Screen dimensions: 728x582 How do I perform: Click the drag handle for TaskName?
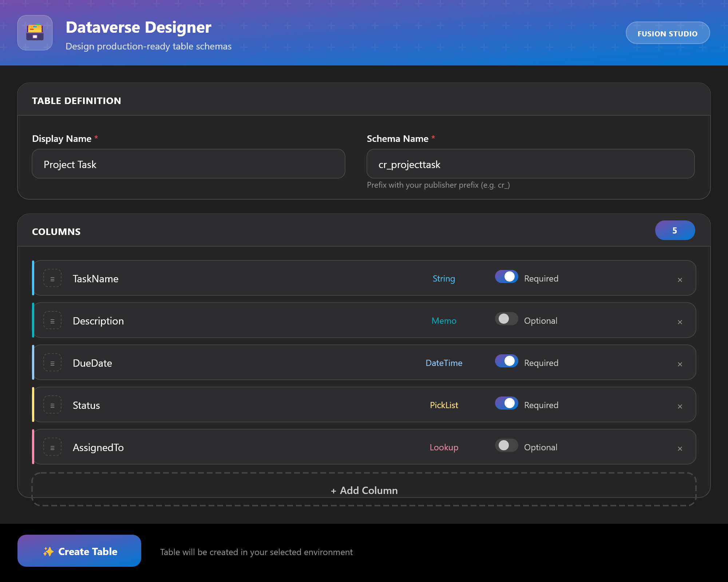pos(52,278)
